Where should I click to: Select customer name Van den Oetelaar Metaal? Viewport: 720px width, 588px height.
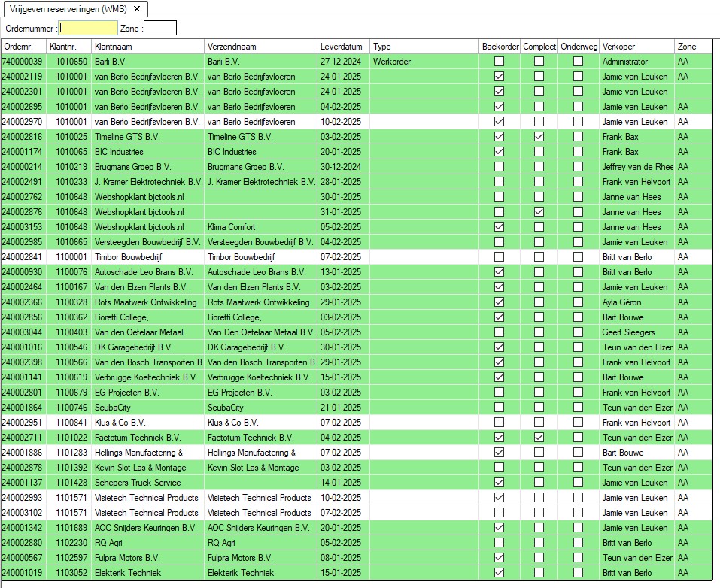[138, 332]
